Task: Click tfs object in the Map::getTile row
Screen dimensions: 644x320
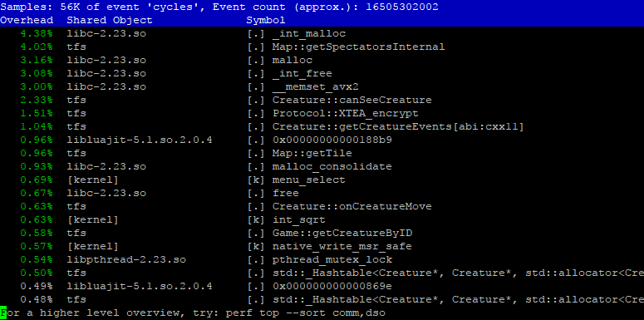Action: tap(76, 153)
